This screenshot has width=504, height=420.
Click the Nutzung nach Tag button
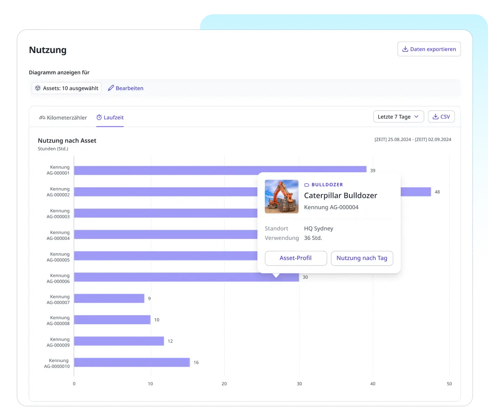362,258
